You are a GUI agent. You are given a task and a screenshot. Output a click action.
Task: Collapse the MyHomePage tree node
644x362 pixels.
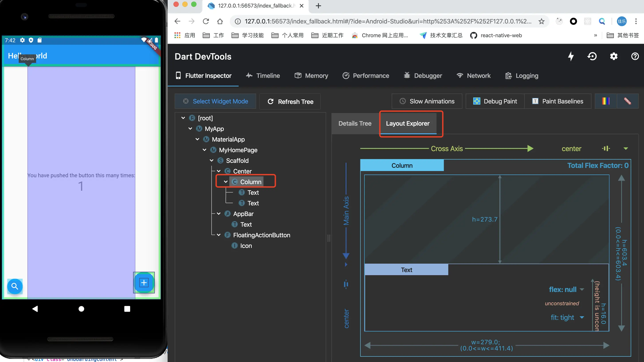click(204, 150)
